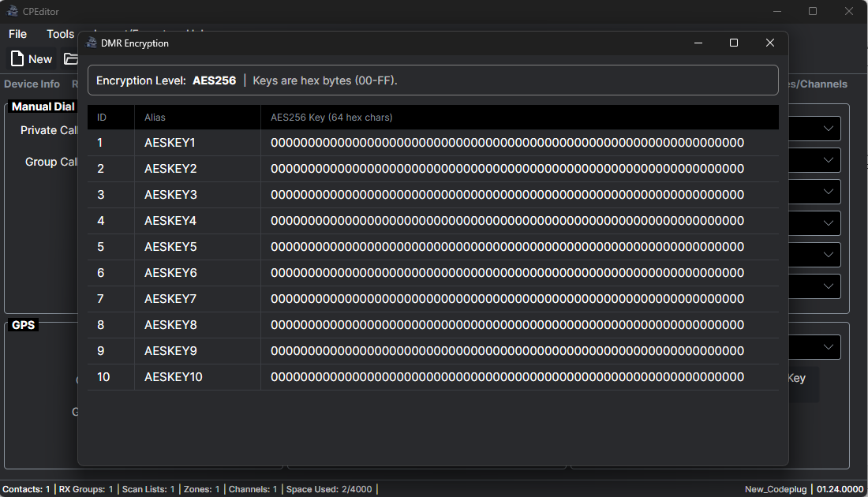Click the hex key field of AESKEY10
868x497 pixels.
click(507, 377)
